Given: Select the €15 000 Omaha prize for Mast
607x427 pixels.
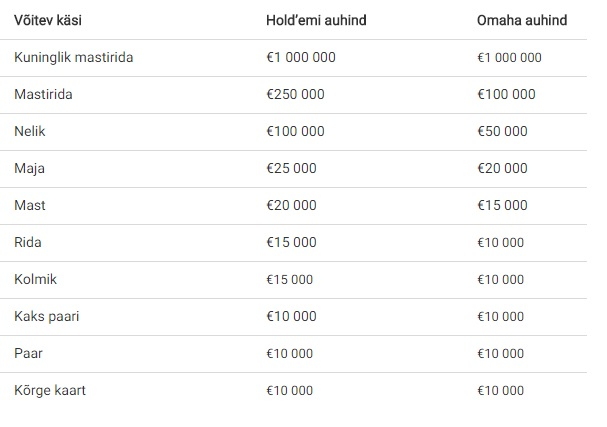Looking at the screenshot, I should (x=502, y=206).
